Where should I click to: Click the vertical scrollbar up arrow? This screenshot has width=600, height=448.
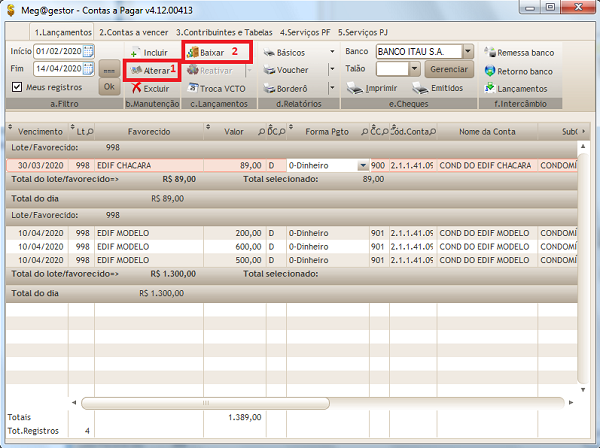point(583,146)
